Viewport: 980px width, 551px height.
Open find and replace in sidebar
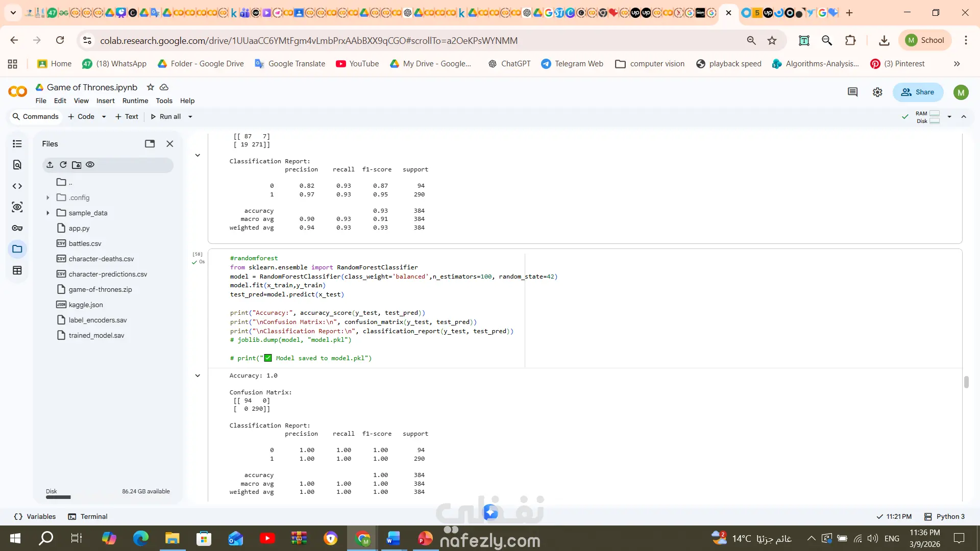tap(17, 165)
